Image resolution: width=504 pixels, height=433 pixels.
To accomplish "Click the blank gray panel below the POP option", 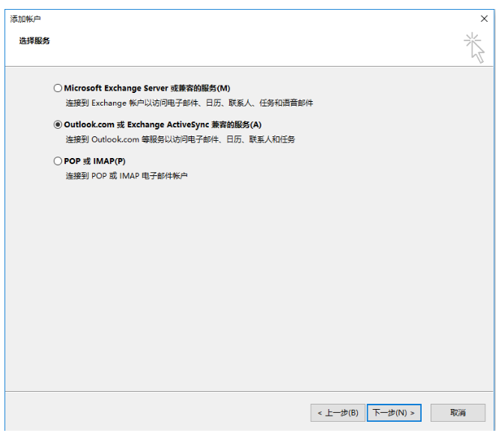I will [247, 285].
